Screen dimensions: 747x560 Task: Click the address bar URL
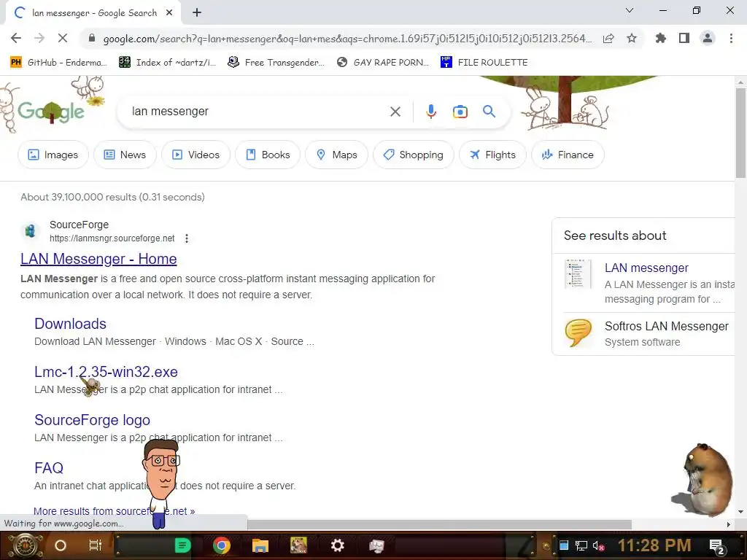[347, 39]
